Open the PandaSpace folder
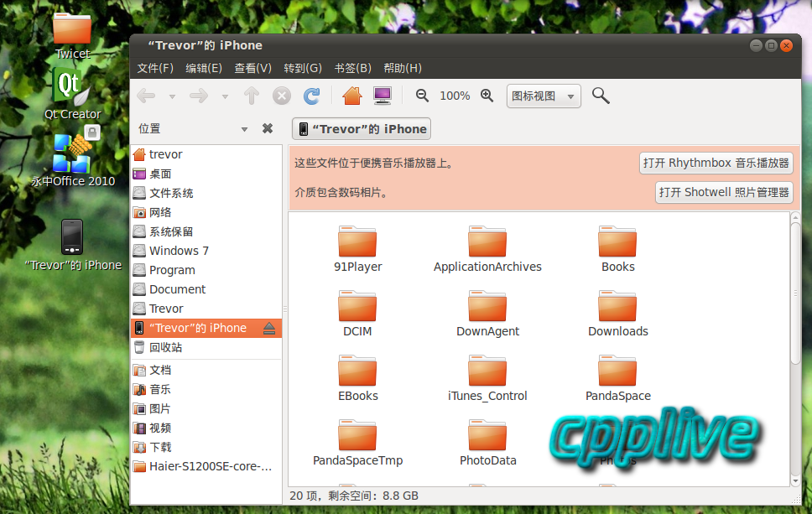This screenshot has width=812, height=514. click(x=617, y=378)
